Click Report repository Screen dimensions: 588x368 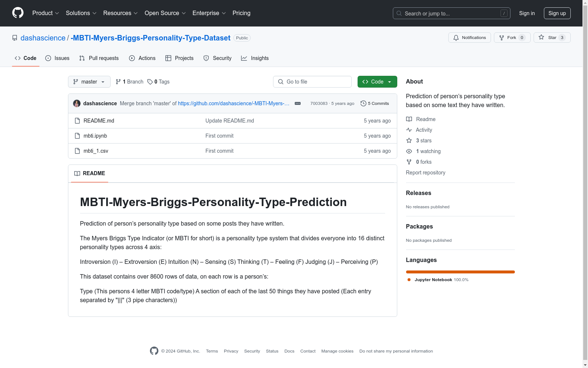tap(426, 173)
